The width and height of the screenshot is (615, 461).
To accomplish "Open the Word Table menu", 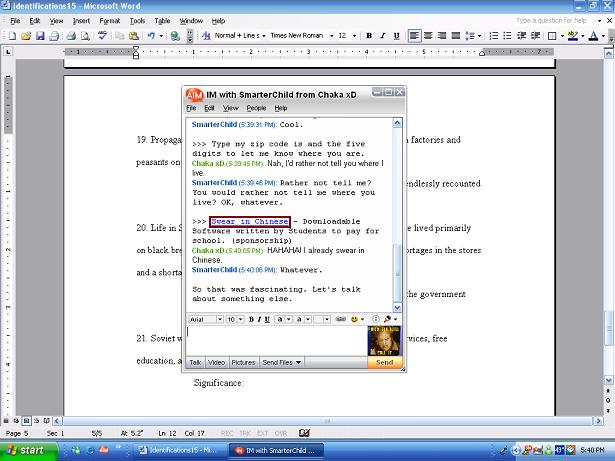I will tap(162, 21).
